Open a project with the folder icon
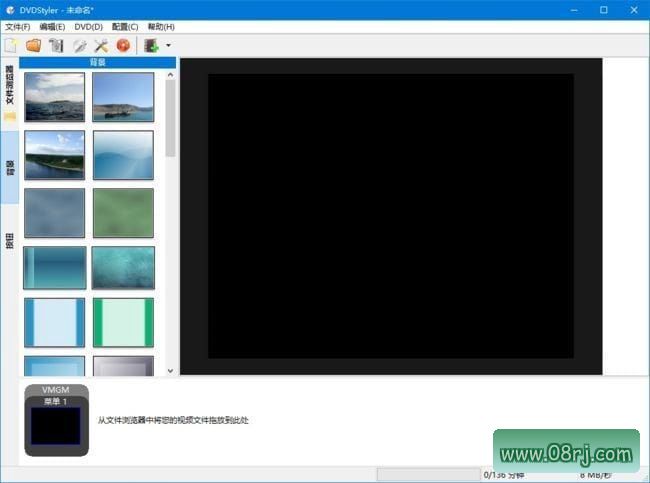The width and height of the screenshot is (650, 483). (x=34, y=45)
